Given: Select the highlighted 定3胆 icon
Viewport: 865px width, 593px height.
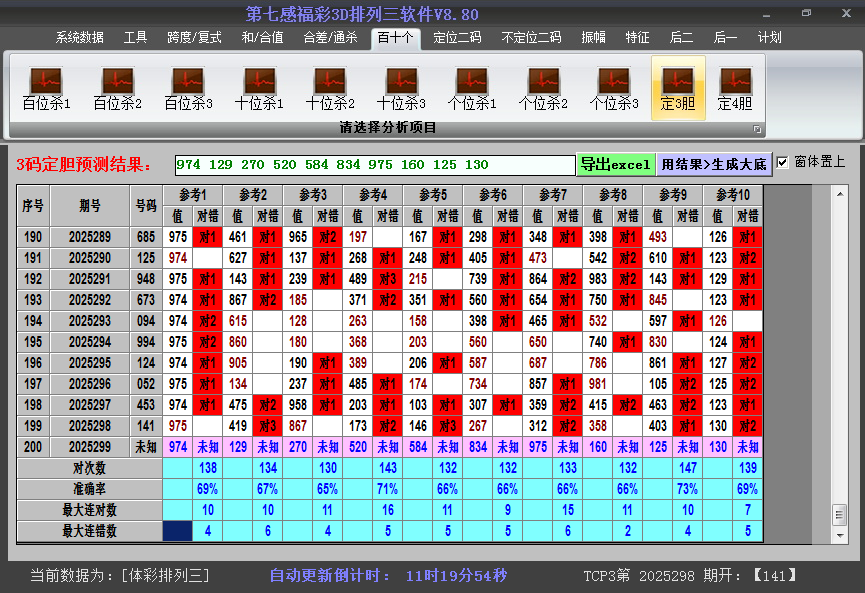Looking at the screenshot, I should pos(679,83).
